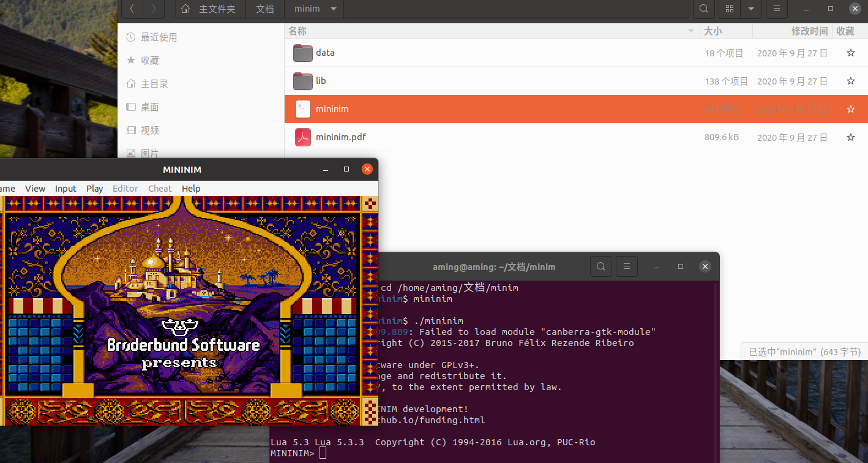Maximize the file manager window
868x463 pixels.
coord(831,9)
